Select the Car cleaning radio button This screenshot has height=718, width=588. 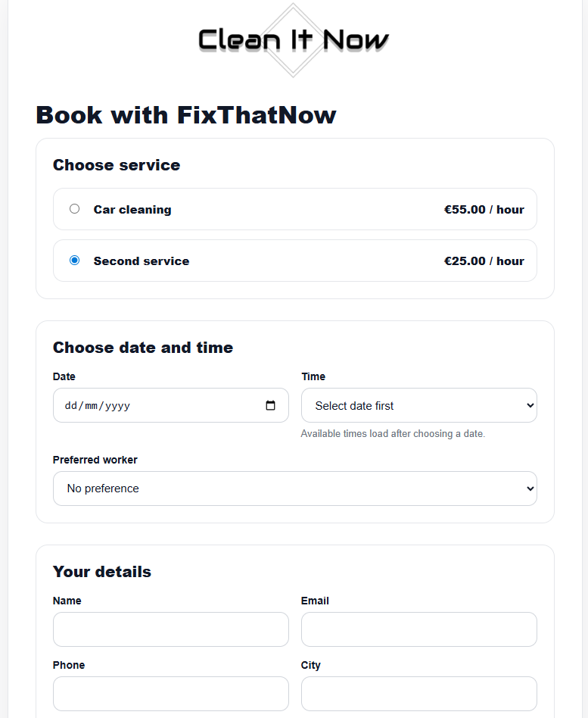(75, 209)
